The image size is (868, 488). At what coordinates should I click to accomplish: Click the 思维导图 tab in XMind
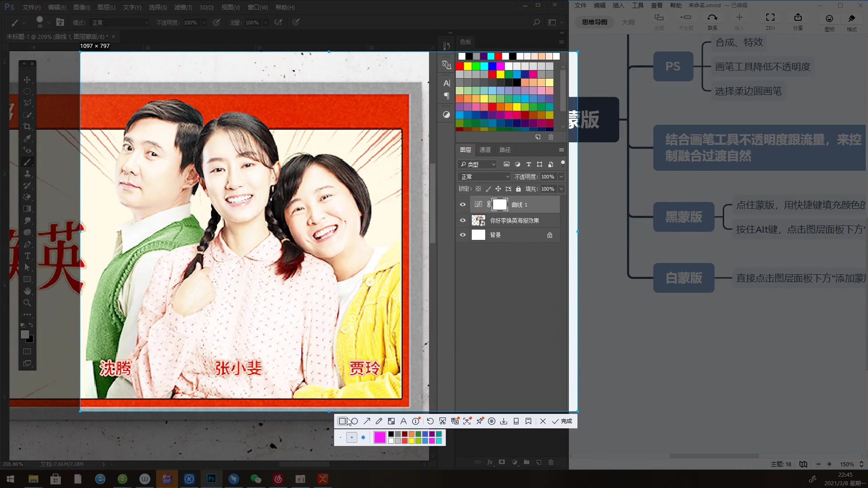point(594,22)
